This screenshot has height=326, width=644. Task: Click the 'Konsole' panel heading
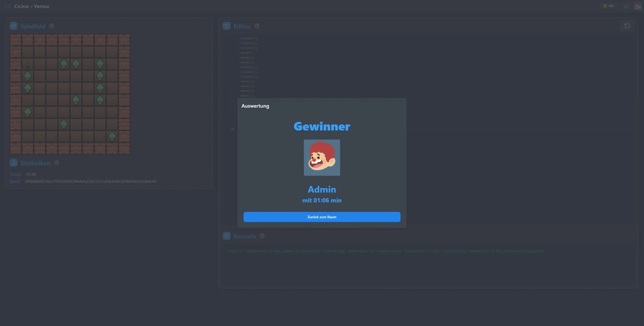point(245,236)
